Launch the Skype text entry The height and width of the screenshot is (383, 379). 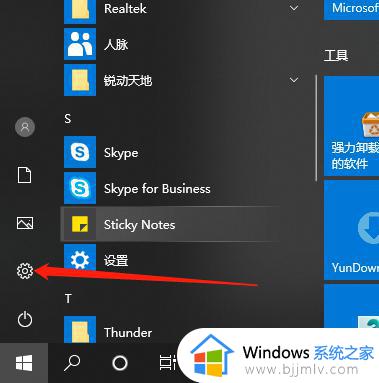[121, 153]
